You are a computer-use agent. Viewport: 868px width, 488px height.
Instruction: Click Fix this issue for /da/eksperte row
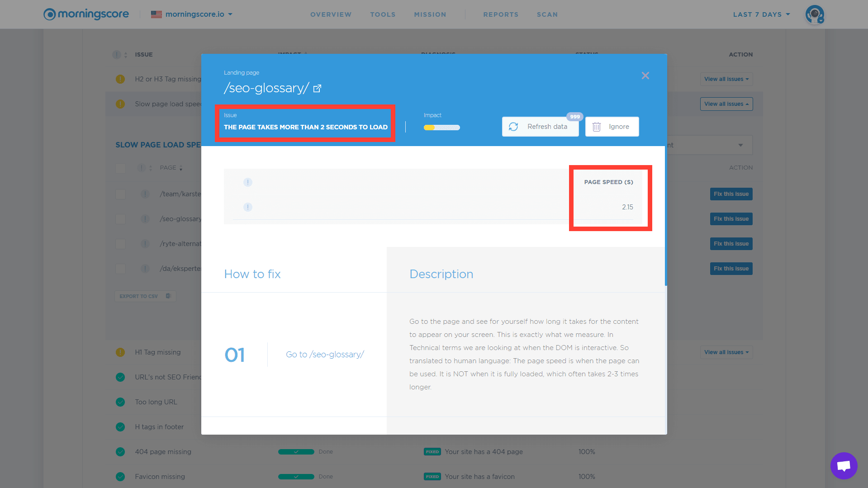731,269
